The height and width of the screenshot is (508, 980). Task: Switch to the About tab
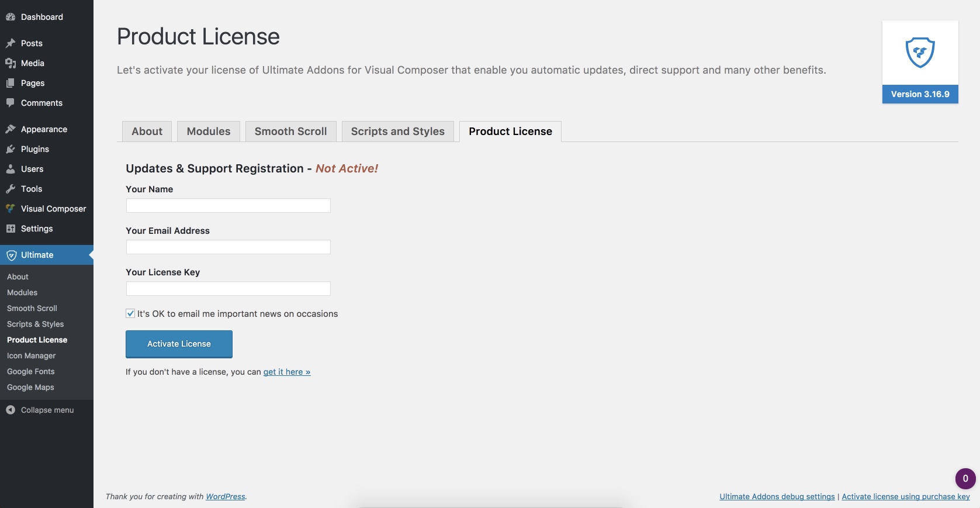point(147,132)
